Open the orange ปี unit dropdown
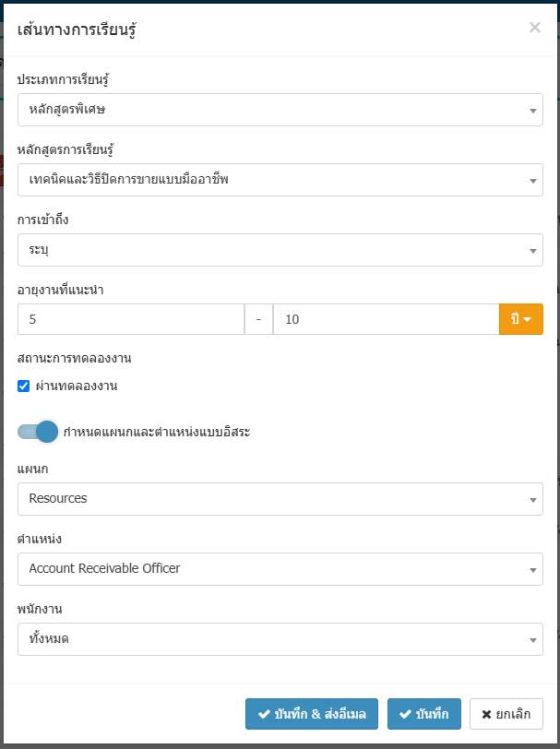Image resolution: width=560 pixels, height=749 pixels. [x=521, y=319]
